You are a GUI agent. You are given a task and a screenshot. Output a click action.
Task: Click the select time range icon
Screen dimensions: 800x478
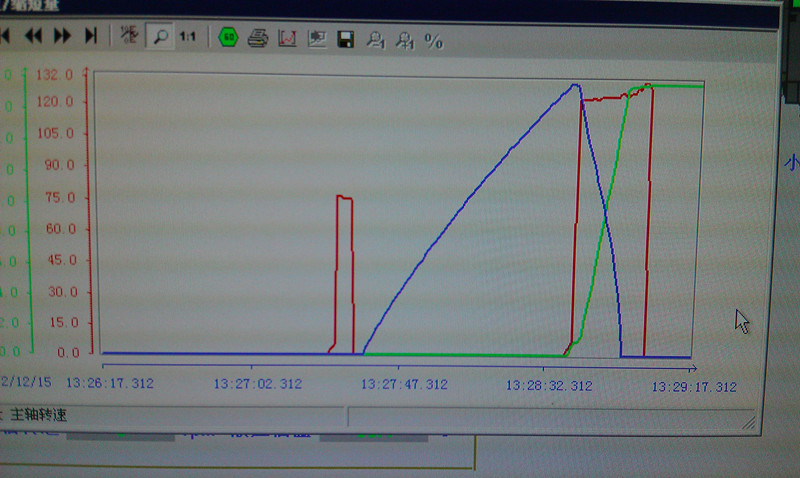click(x=317, y=40)
